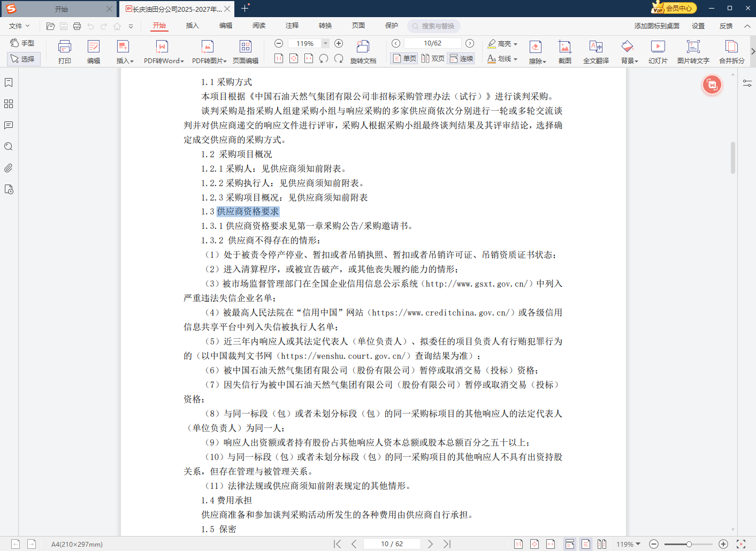Viewport: 756px width, 551px height.
Task: Expand the Highlight (高亮) dropdown
Action: 515,44
